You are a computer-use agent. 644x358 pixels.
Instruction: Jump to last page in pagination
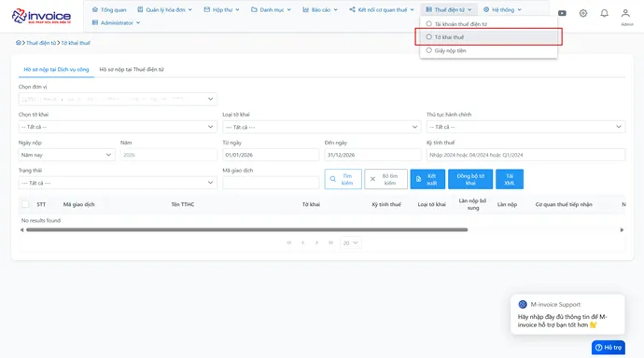click(x=330, y=242)
